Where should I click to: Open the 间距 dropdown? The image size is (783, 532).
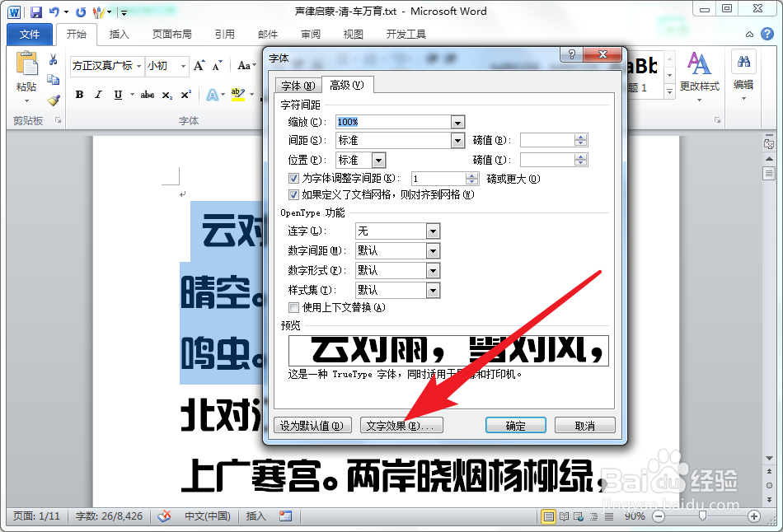point(457,140)
